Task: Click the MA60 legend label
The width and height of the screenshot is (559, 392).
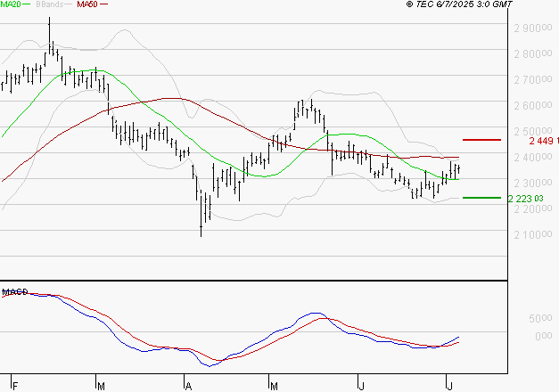Action: click(87, 5)
